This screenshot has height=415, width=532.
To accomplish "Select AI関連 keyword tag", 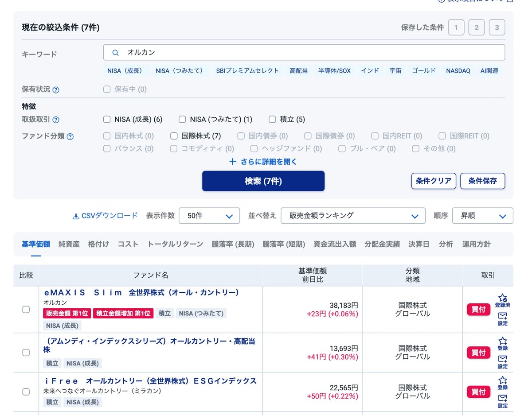I will [x=489, y=70].
